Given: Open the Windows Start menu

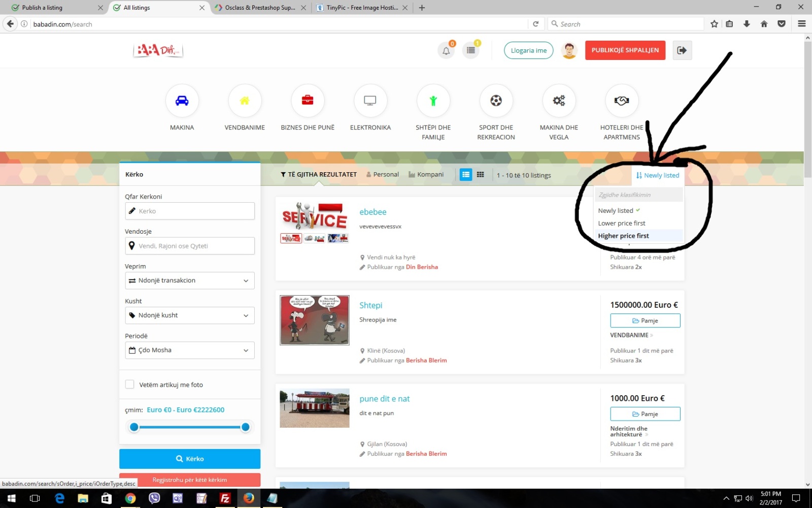Looking at the screenshot, I should click(x=11, y=498).
